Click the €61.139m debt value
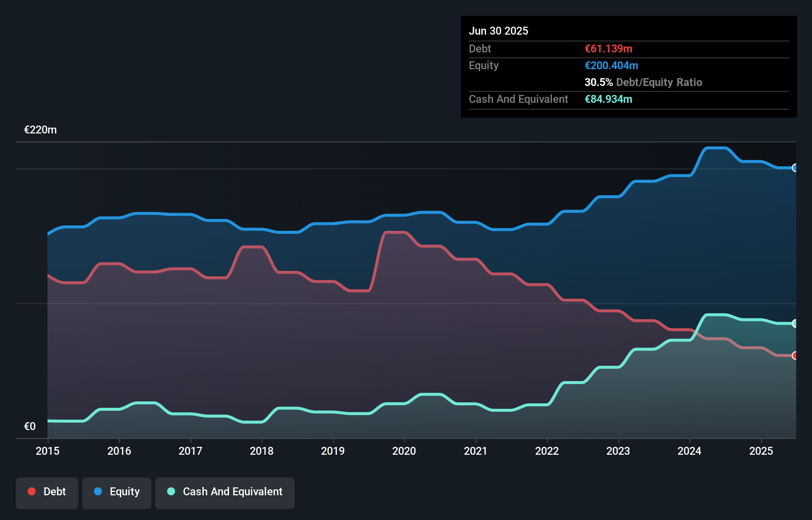 point(608,48)
